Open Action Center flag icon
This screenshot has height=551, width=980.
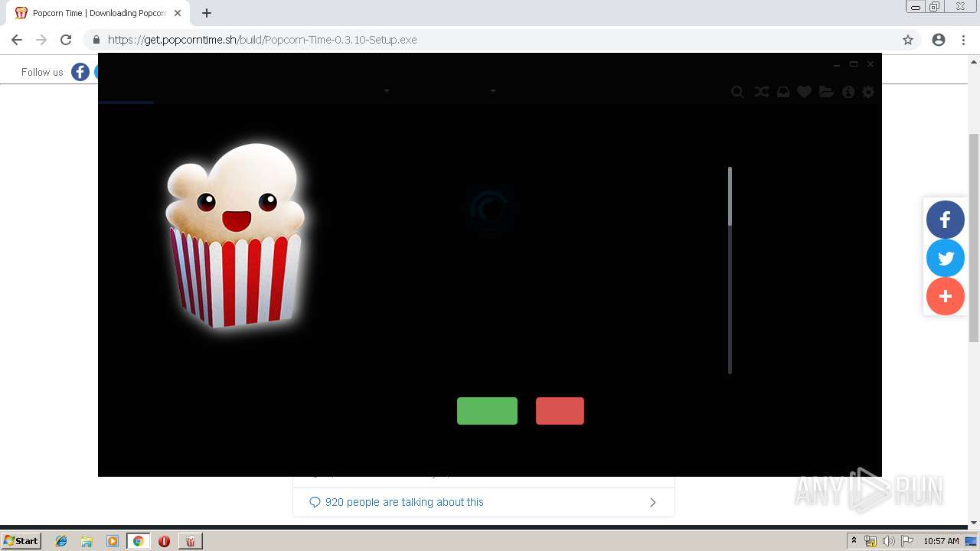[x=907, y=541]
